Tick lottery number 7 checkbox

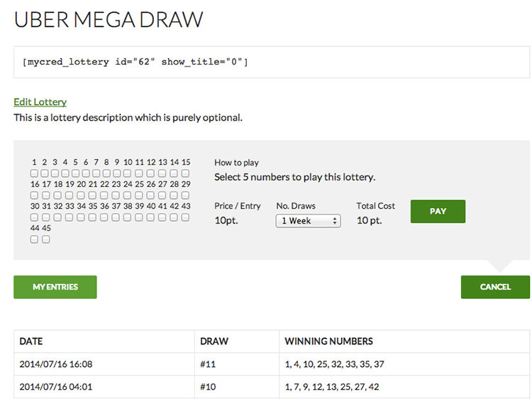[x=96, y=173]
